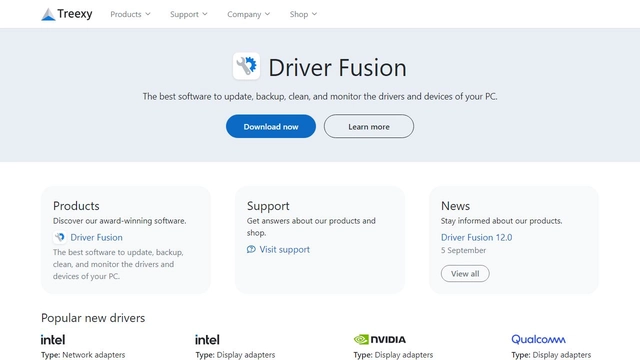Expand the chevron next to Shop
Screen dimensions: 640x360
[314, 14]
